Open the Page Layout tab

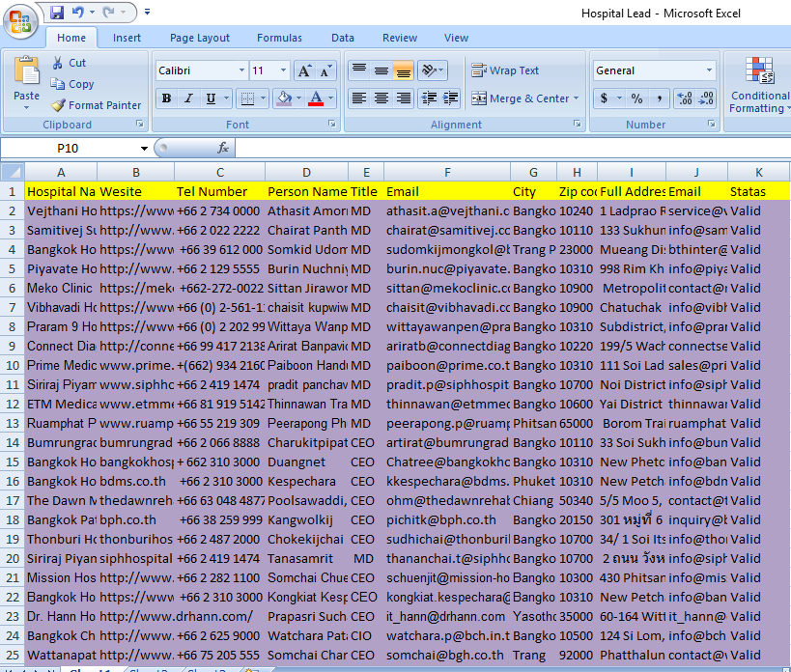point(200,39)
